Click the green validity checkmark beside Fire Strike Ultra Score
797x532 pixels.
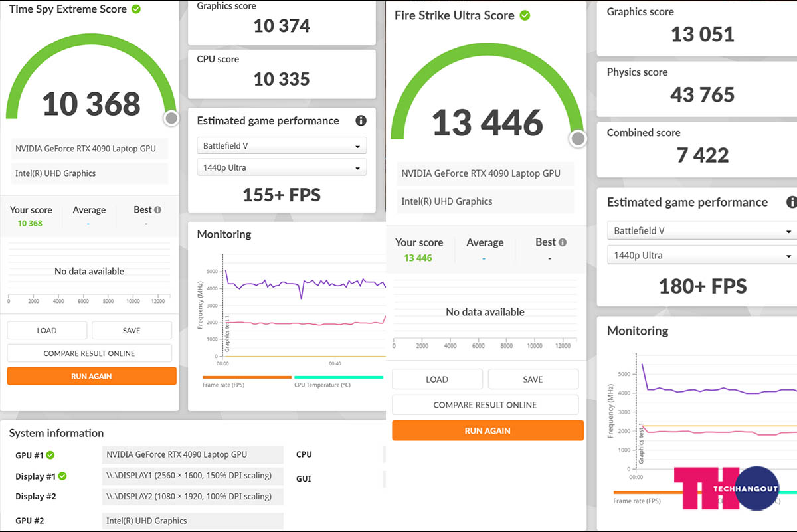525,15
